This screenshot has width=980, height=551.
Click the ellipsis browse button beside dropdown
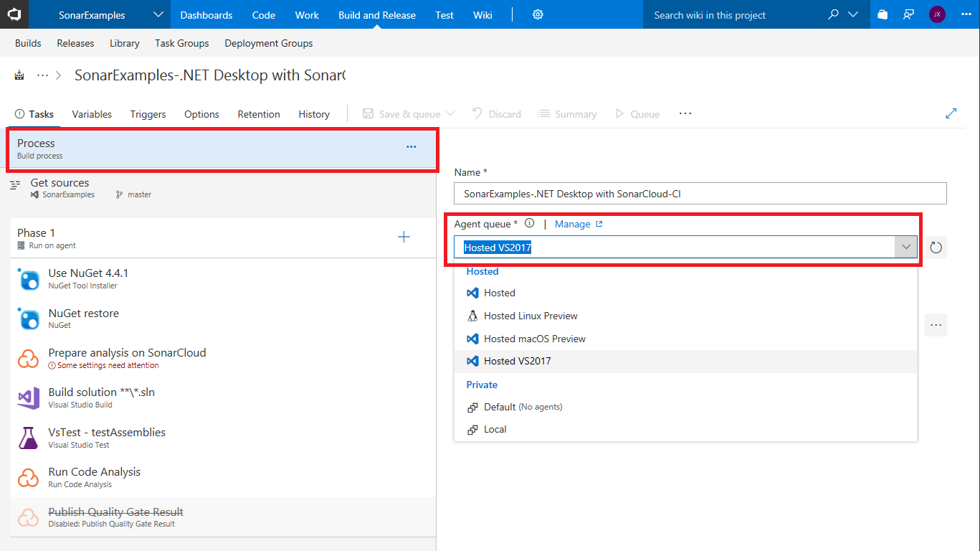point(936,325)
